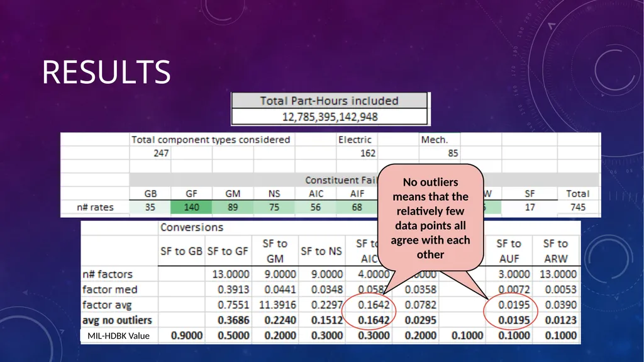644x362 pixels.
Task: Select the 'factor med' row label
Action: click(109, 290)
